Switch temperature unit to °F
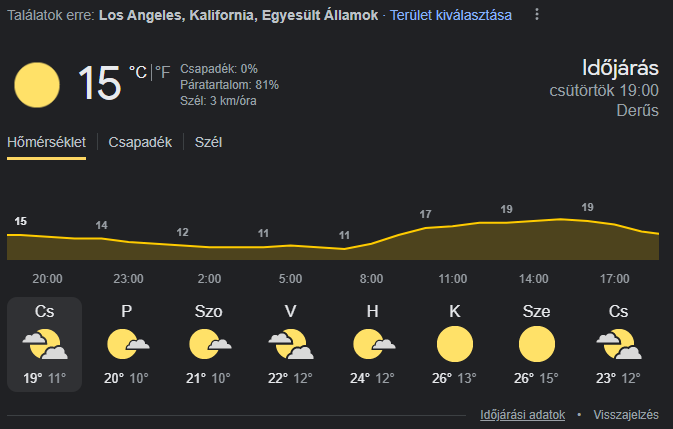This screenshot has width=673, height=429. tap(162, 72)
